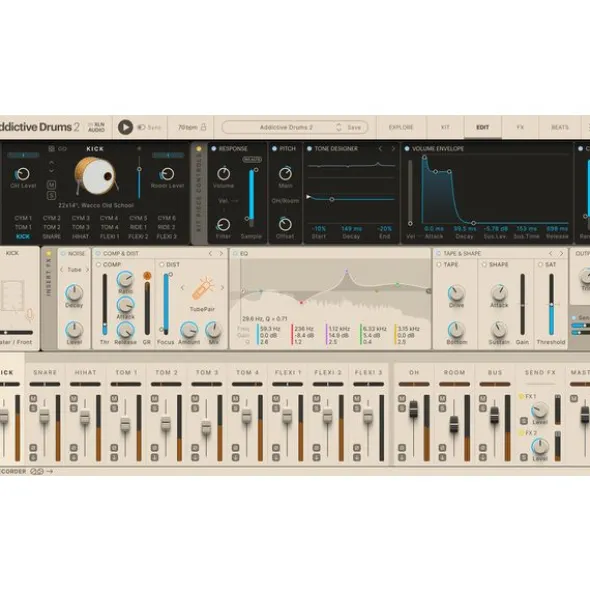Screen dimensions: 590x591
Task: Toggle the Sync switch beside play
Action: pos(141,127)
